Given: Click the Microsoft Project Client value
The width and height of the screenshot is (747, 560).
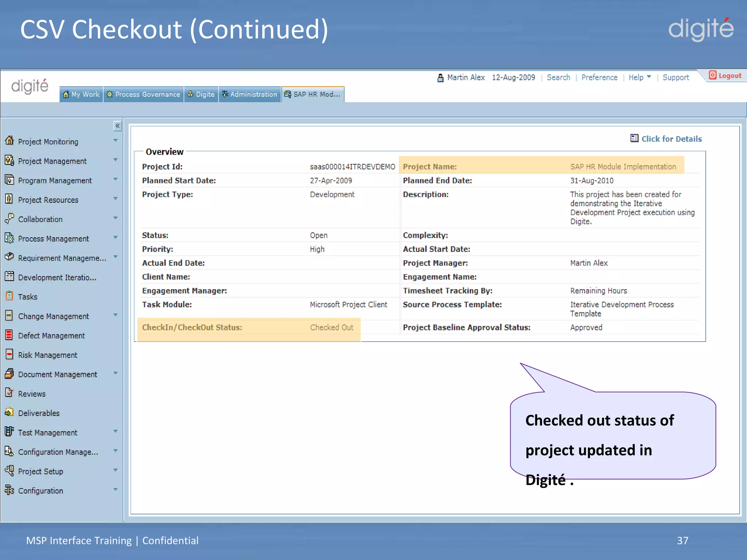Looking at the screenshot, I should pos(348,304).
